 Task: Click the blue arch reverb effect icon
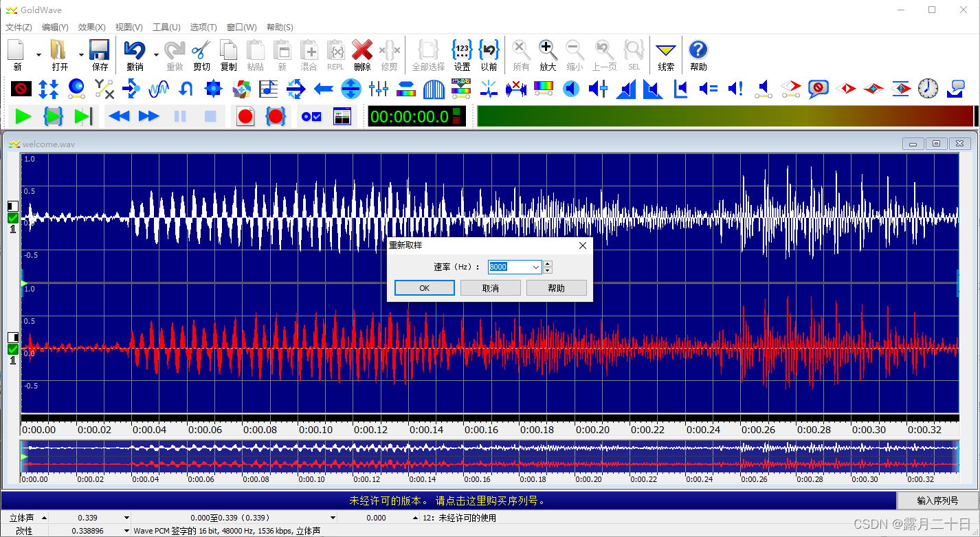point(434,88)
